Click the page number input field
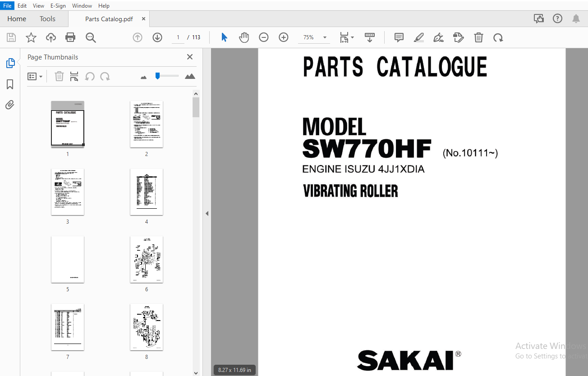Viewport: 588px width, 376px height. click(178, 37)
